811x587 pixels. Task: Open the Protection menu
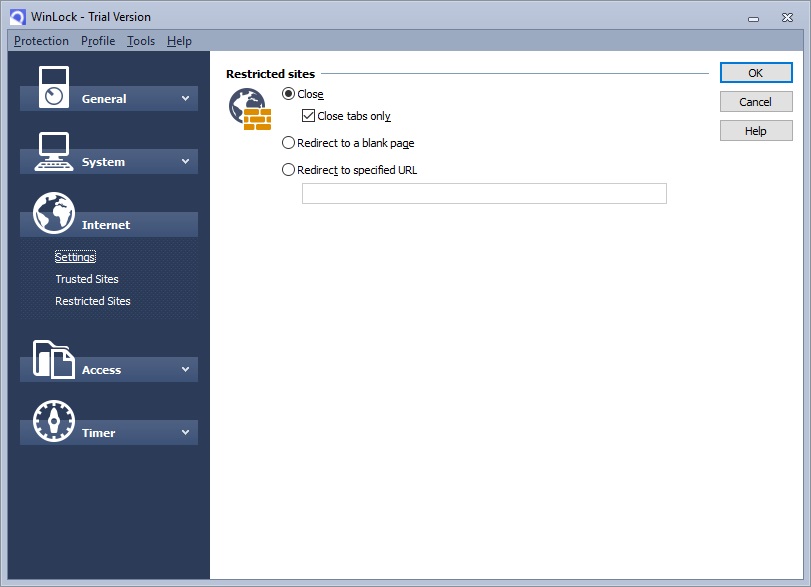point(41,41)
